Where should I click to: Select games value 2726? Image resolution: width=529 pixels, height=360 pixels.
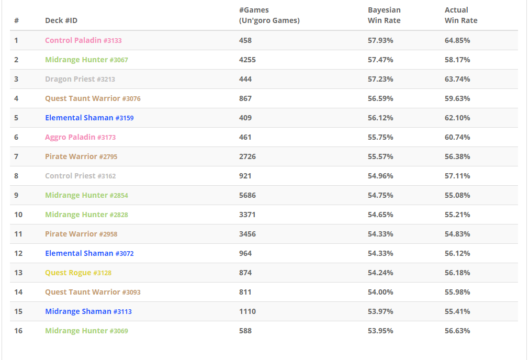click(x=247, y=157)
